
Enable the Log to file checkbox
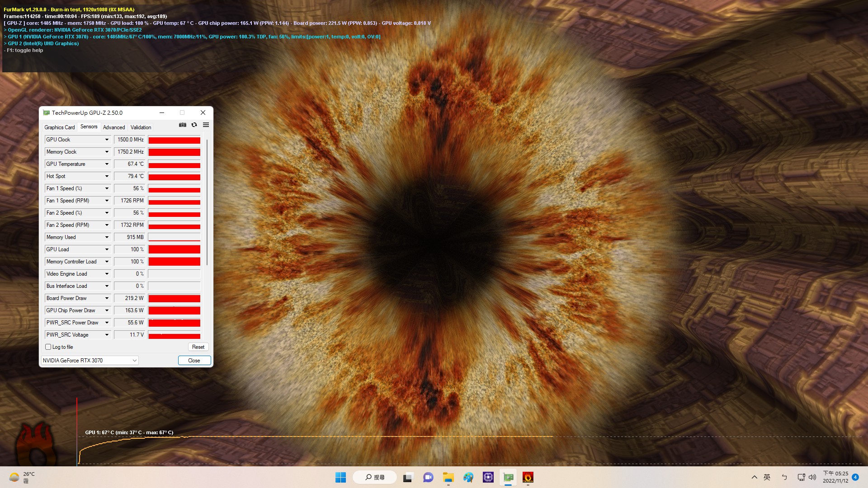point(48,347)
